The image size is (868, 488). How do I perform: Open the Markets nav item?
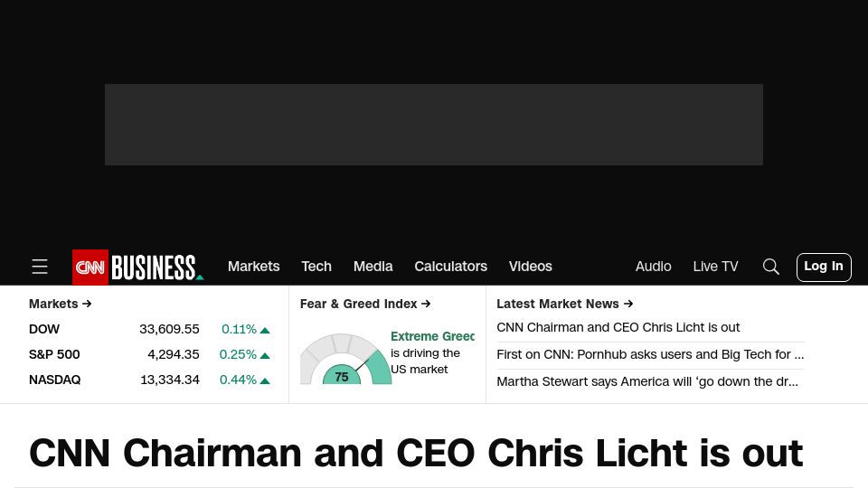pyautogui.click(x=253, y=266)
